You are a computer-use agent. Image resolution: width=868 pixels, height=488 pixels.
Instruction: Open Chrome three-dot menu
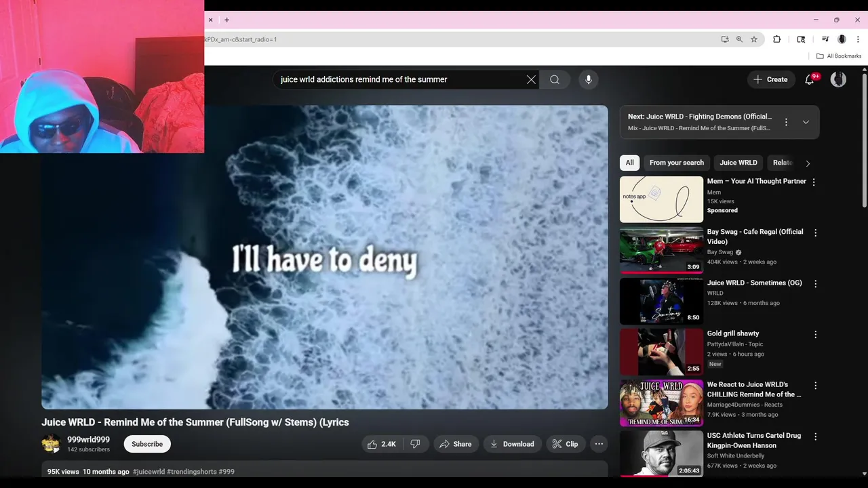pos(857,39)
